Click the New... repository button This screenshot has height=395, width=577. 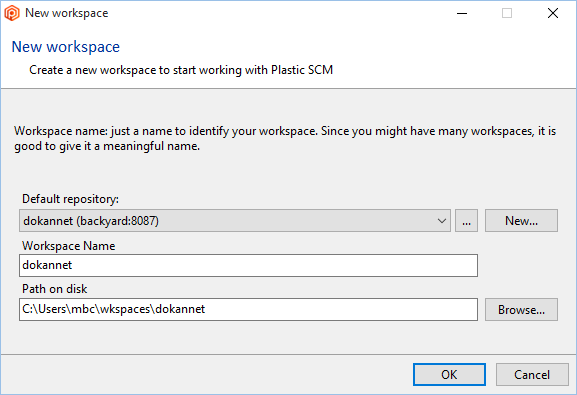(x=521, y=221)
